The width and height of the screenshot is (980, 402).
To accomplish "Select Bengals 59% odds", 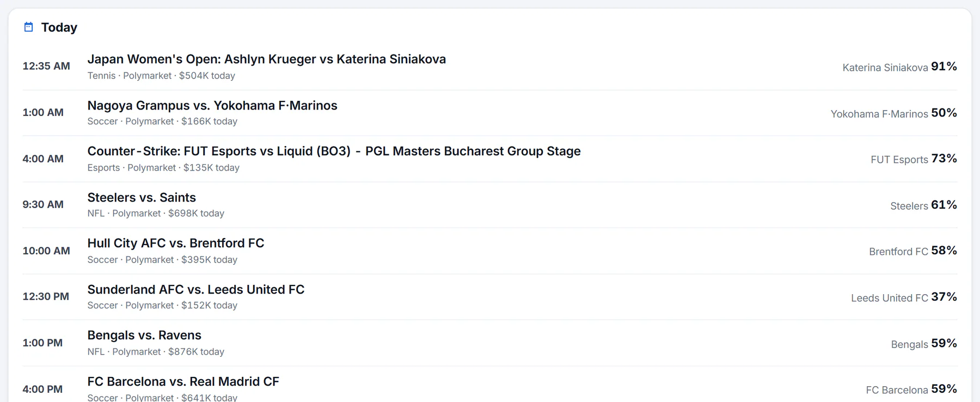I will [924, 343].
